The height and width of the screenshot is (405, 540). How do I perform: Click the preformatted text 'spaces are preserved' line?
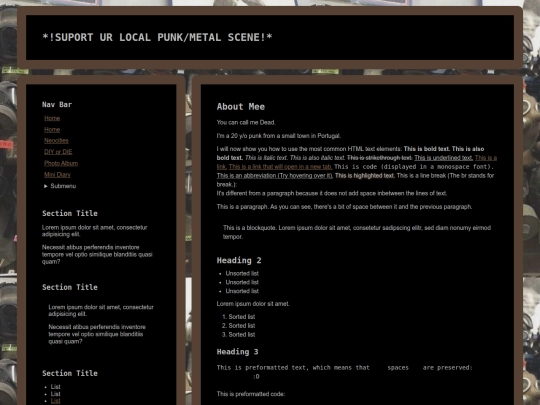pos(344,368)
